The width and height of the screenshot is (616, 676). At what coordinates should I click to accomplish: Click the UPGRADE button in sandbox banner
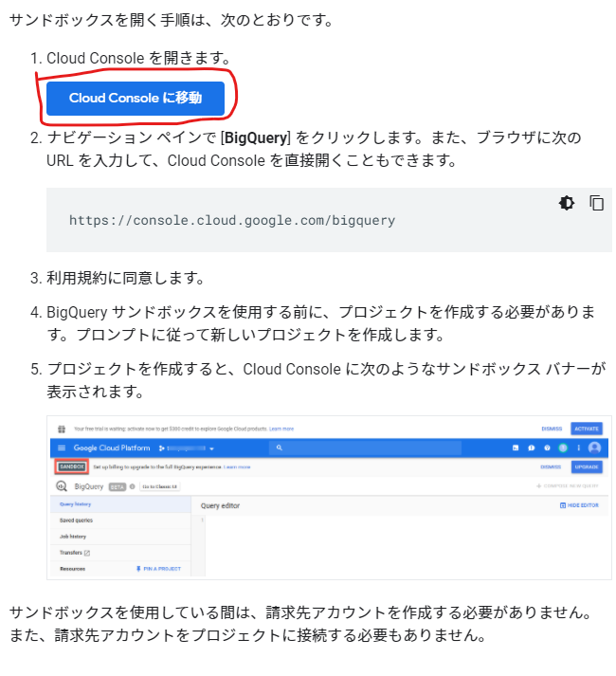tap(587, 466)
